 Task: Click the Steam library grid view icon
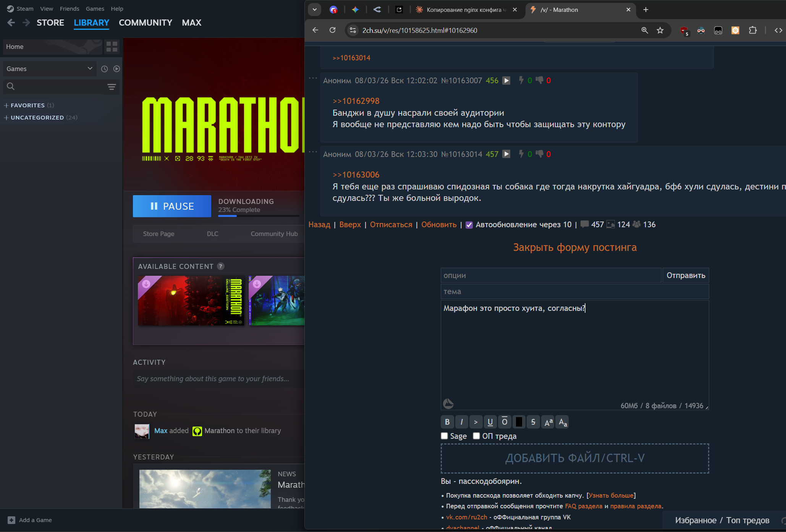[112, 47]
